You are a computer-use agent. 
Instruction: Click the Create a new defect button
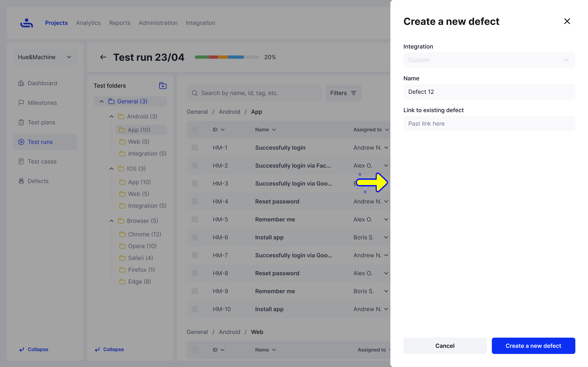pos(533,346)
